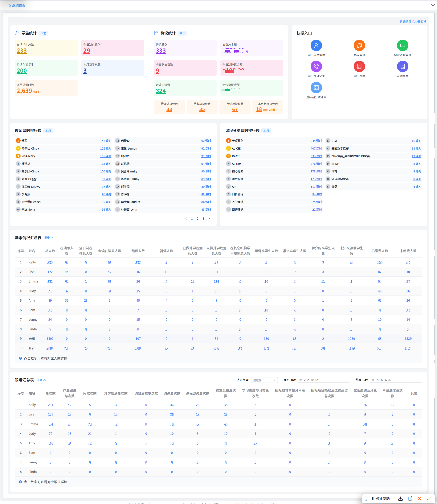Click 全日制在读学生 value 29

pyautogui.click(x=87, y=51)
